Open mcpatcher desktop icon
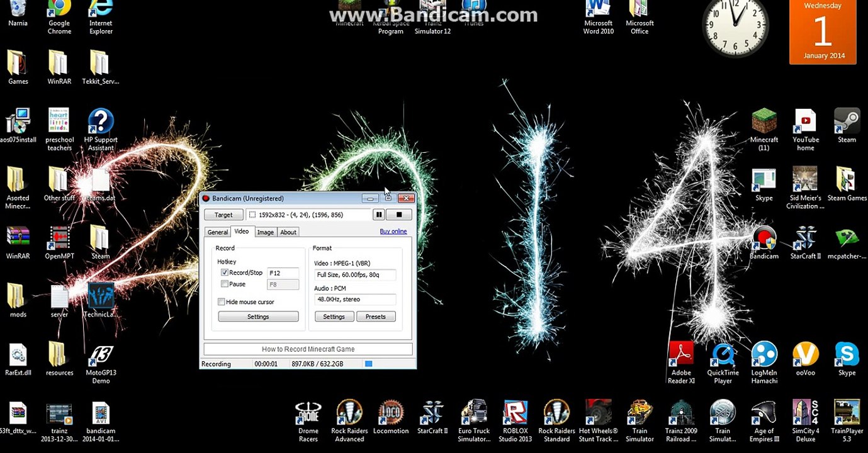Viewport: 868px width, 453px height. click(x=847, y=243)
